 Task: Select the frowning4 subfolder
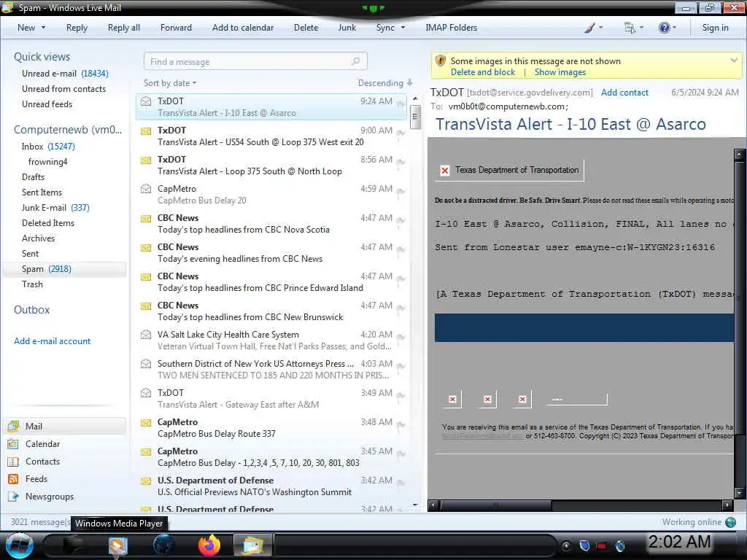pos(47,162)
